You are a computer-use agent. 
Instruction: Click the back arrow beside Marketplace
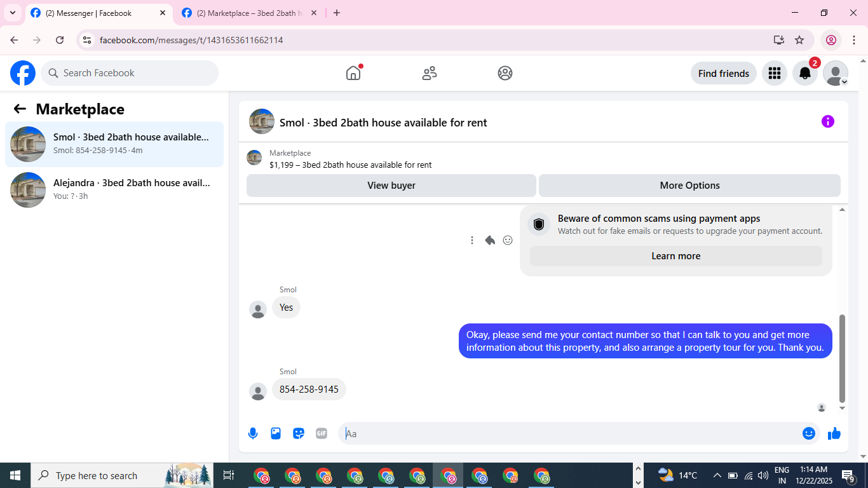20,109
